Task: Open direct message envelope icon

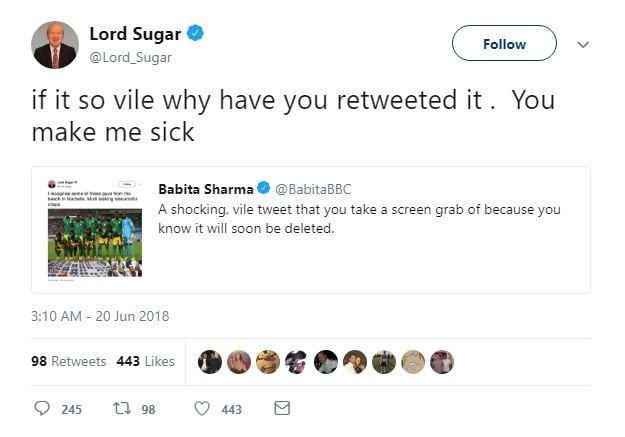Action: (282, 408)
